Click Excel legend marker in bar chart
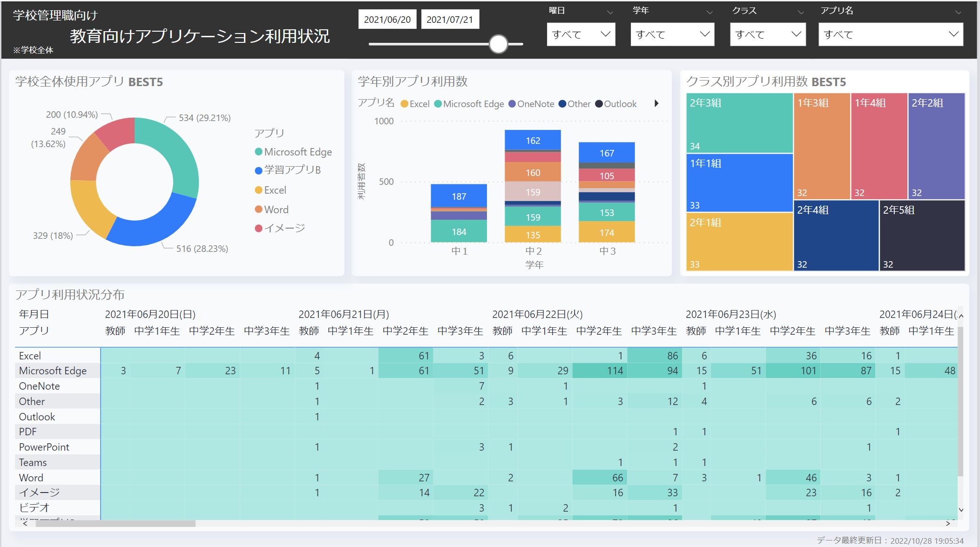980x547 pixels. (404, 104)
